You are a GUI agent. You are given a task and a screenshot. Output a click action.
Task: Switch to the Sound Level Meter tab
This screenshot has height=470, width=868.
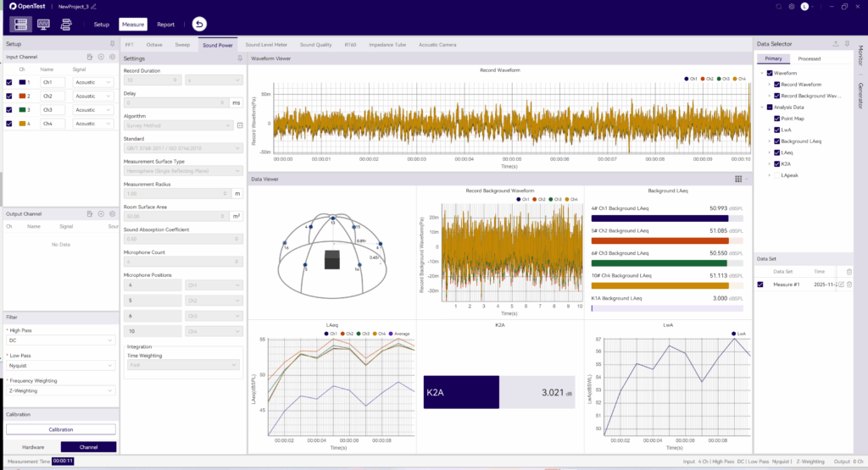[x=266, y=44]
